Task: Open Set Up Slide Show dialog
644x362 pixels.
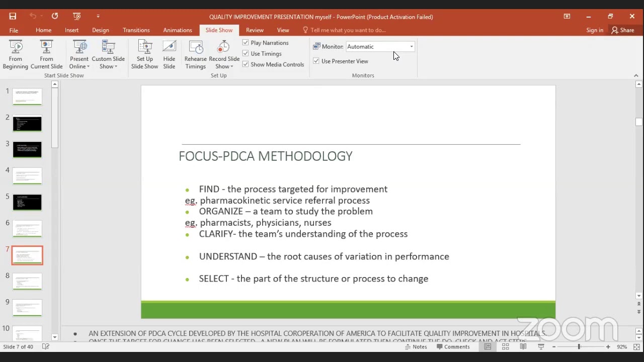Action: [144, 55]
